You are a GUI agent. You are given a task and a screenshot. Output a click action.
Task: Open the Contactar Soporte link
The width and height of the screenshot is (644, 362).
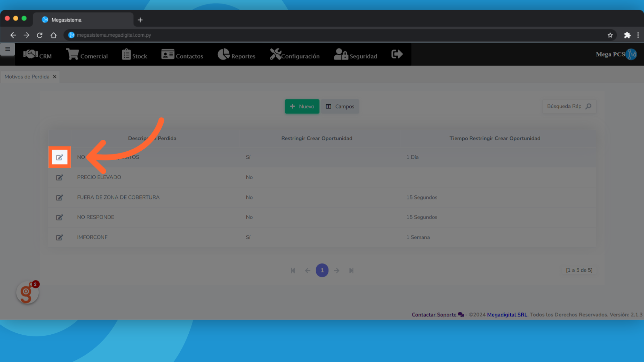pyautogui.click(x=438, y=315)
